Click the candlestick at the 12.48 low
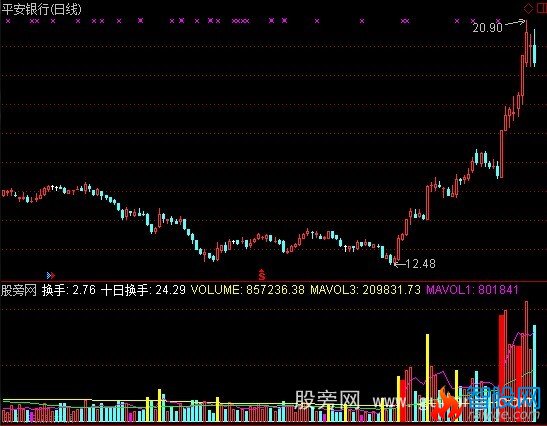 (x=395, y=260)
